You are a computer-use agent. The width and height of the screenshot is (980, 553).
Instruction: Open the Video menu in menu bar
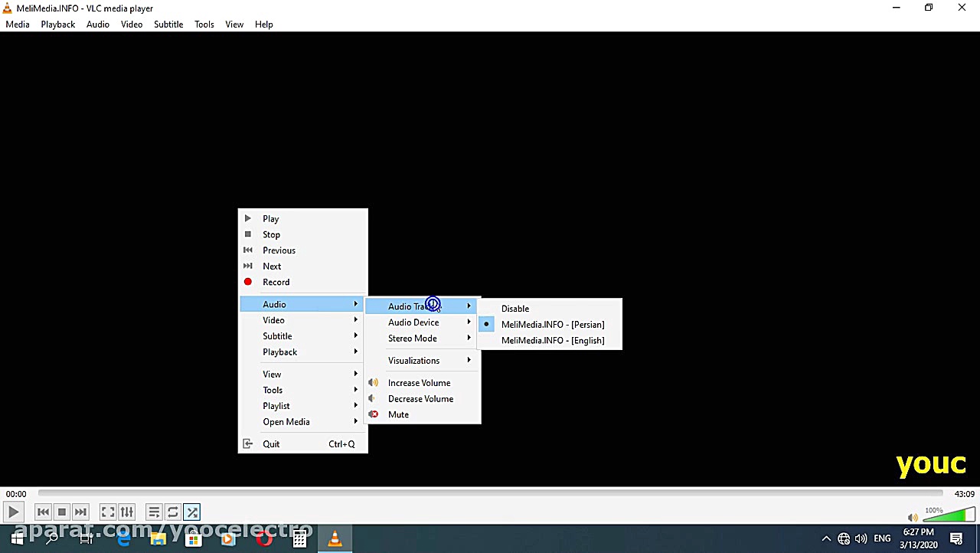pos(132,25)
